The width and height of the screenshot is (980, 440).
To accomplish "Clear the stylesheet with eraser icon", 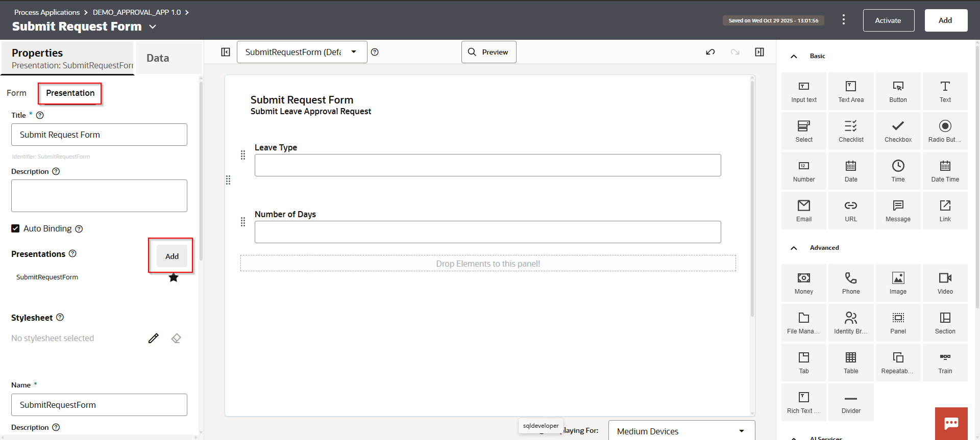I will pos(176,339).
